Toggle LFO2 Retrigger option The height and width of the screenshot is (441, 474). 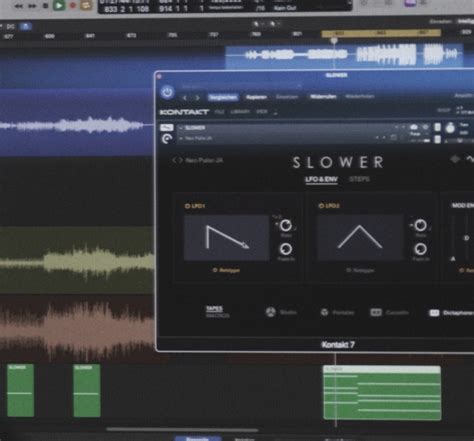(x=360, y=270)
